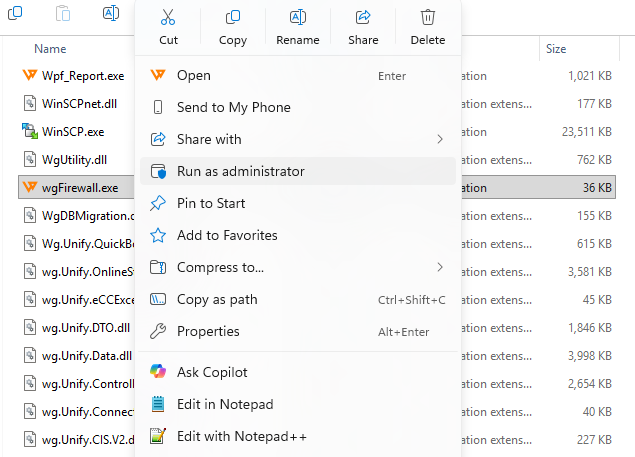This screenshot has height=457, width=635.
Task: Sort files by the Name column header
Action: pos(50,49)
